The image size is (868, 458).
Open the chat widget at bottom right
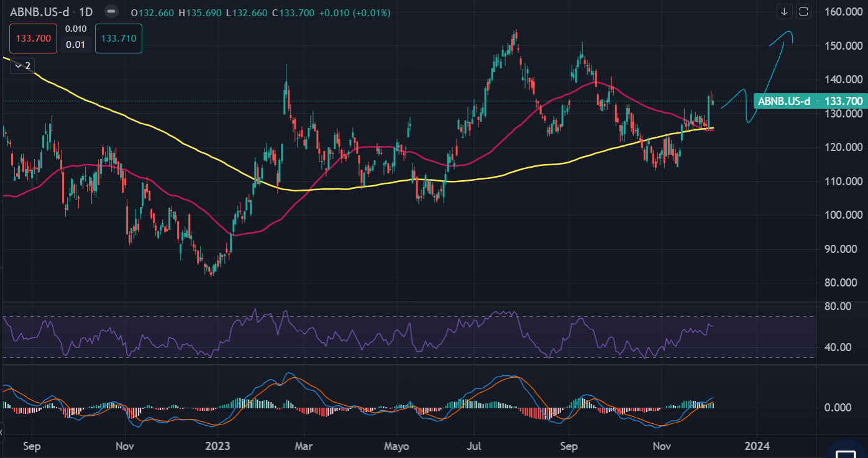point(846,449)
